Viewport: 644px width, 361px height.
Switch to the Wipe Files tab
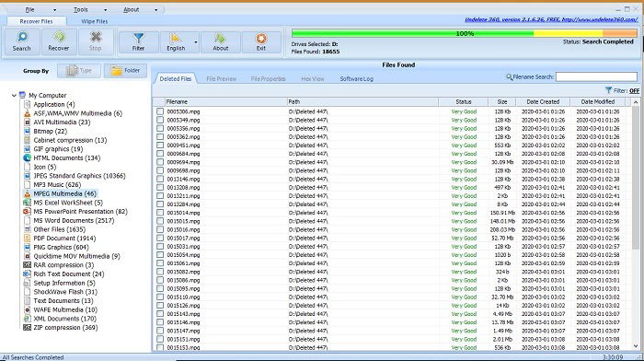[95, 21]
